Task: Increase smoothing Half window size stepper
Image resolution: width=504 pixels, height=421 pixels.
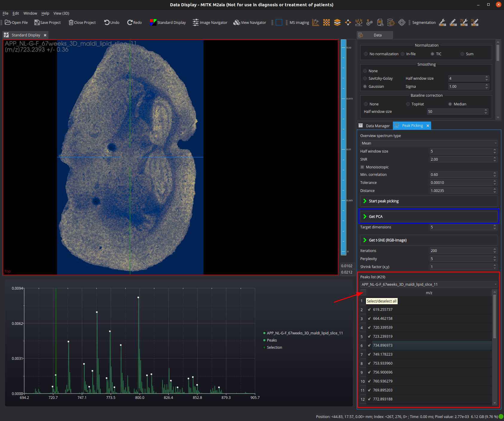Action: 487,77
